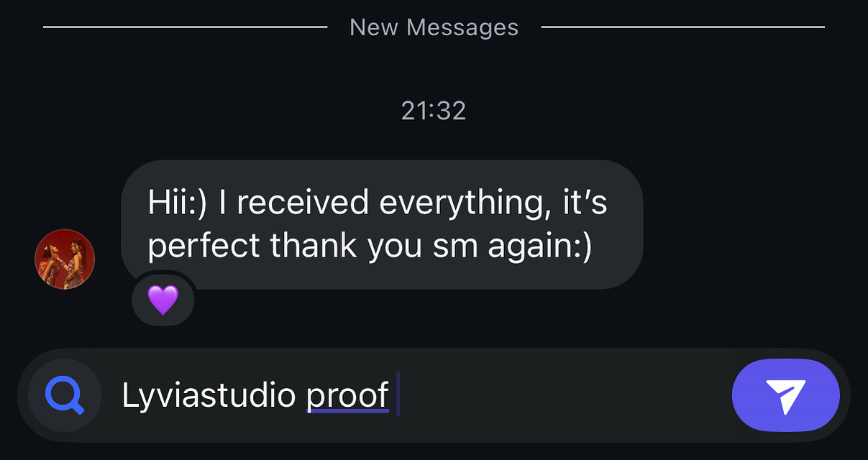
Task: Place cursor in the word Lyviastudio
Action: coord(209,395)
